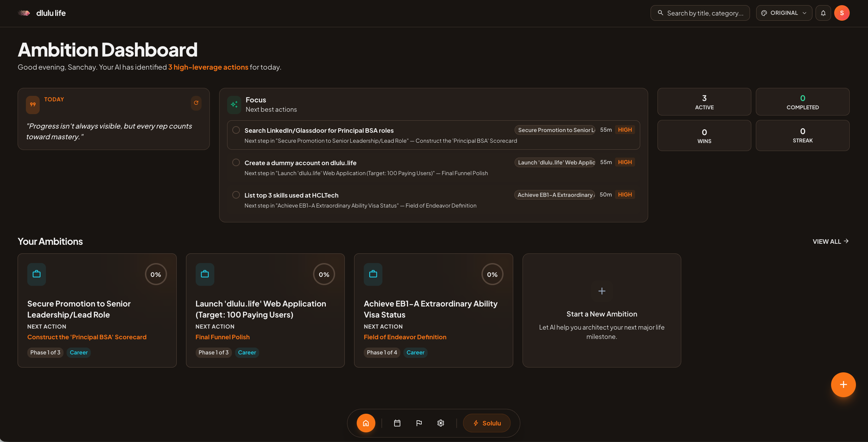The height and width of the screenshot is (442, 868).
Task: Expand the ORIGINAL theme dropdown
Action: pyautogui.click(x=784, y=13)
